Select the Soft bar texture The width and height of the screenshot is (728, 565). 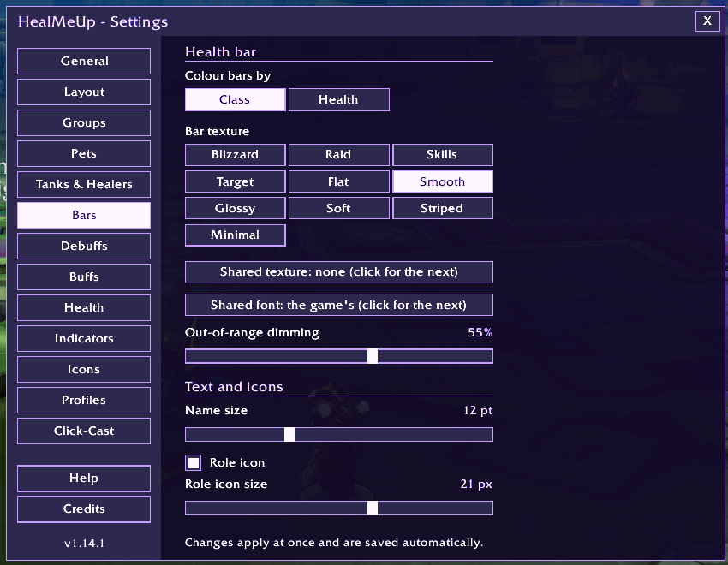(339, 208)
